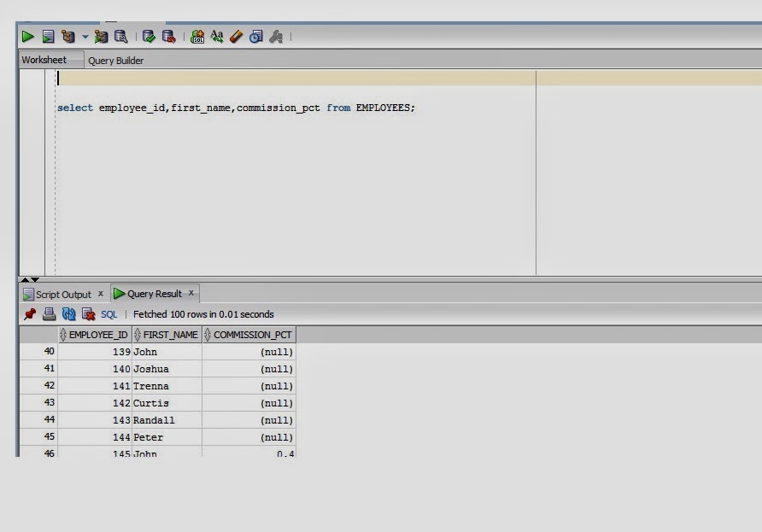Toggle the COMMISSION_PCT column sort control
The height and width of the screenshot is (532, 762).
click(x=208, y=334)
